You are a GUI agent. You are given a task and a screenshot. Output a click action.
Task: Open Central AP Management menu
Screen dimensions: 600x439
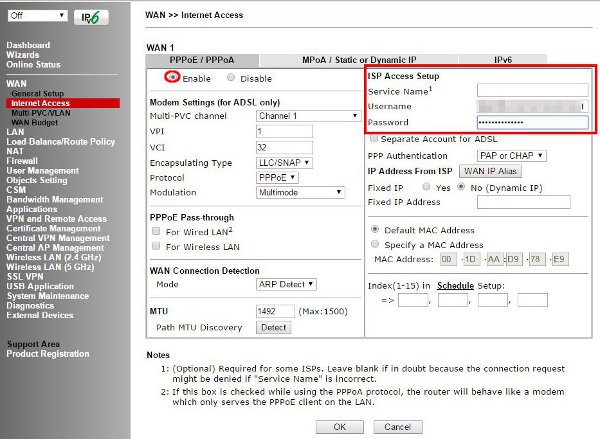[x=55, y=248]
